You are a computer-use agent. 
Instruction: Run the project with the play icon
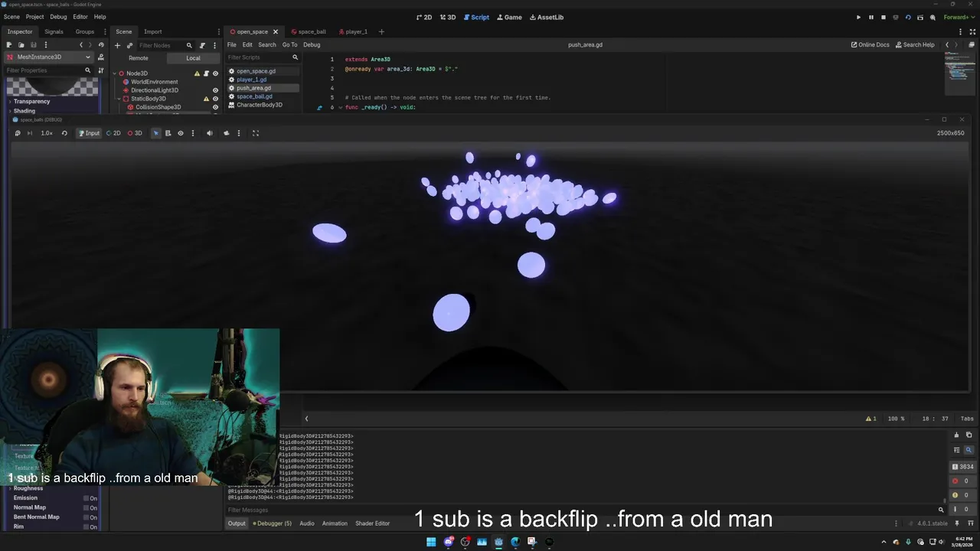tap(858, 17)
